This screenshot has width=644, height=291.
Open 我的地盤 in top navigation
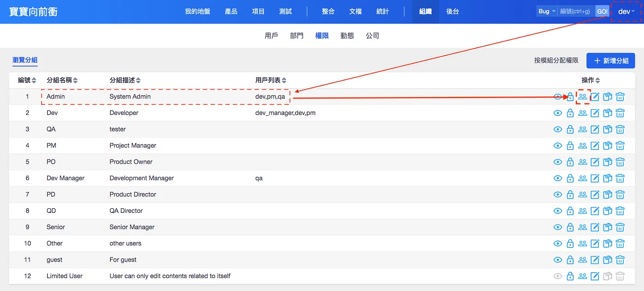click(197, 11)
